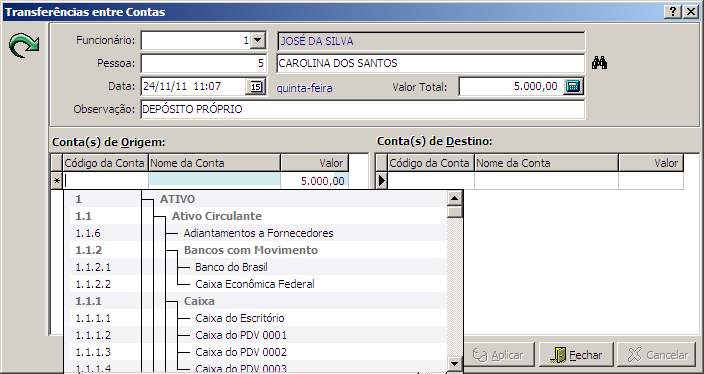Image resolution: width=704 pixels, height=374 pixels.
Task: Click Nome da Conta header in Origem
Action: pyautogui.click(x=214, y=163)
